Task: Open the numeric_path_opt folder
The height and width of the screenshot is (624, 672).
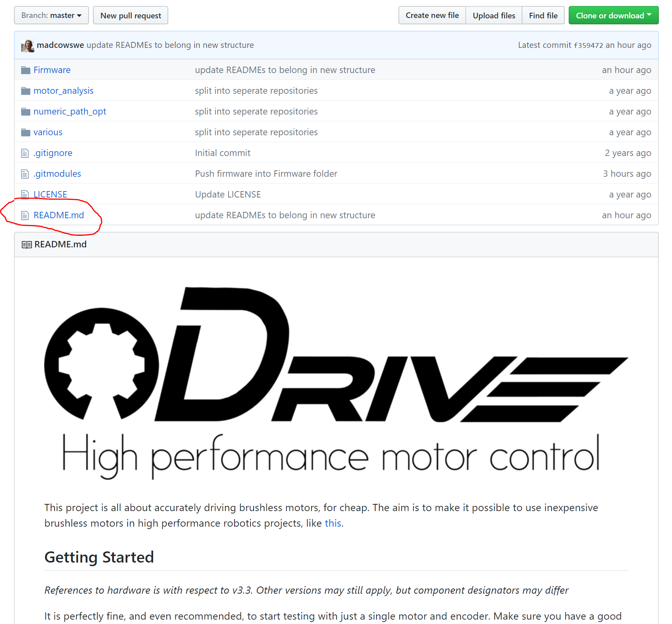Action: pyautogui.click(x=70, y=111)
